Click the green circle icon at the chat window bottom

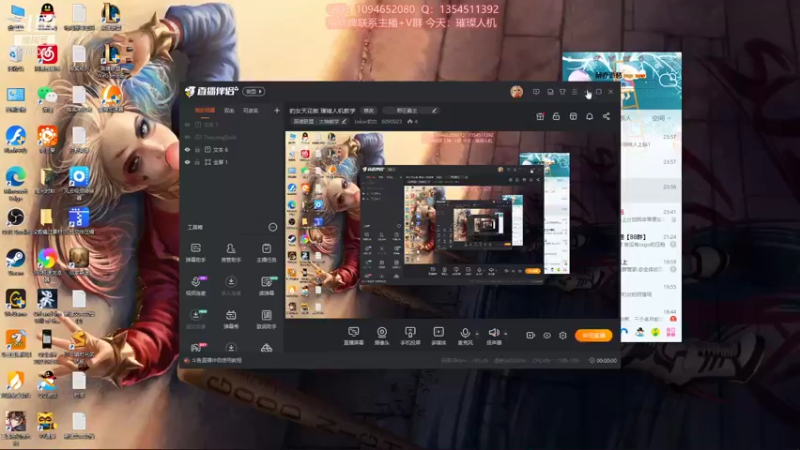click(x=656, y=332)
